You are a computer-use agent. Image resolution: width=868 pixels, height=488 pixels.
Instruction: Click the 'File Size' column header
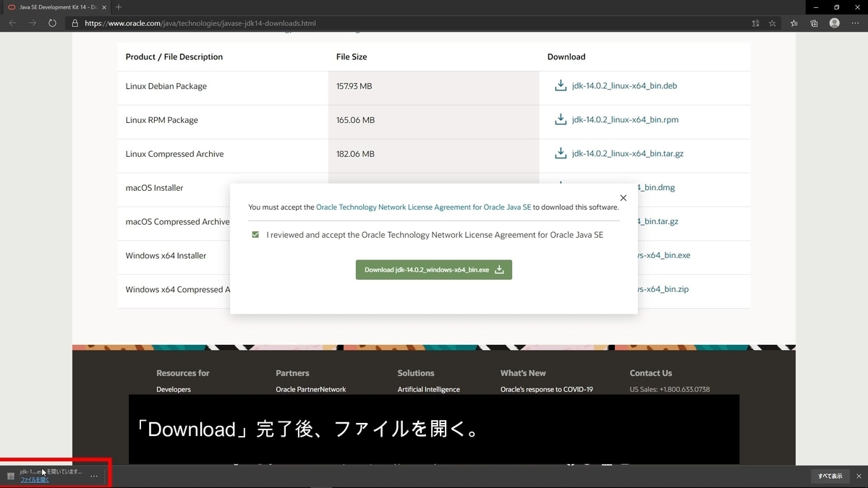[x=352, y=56]
